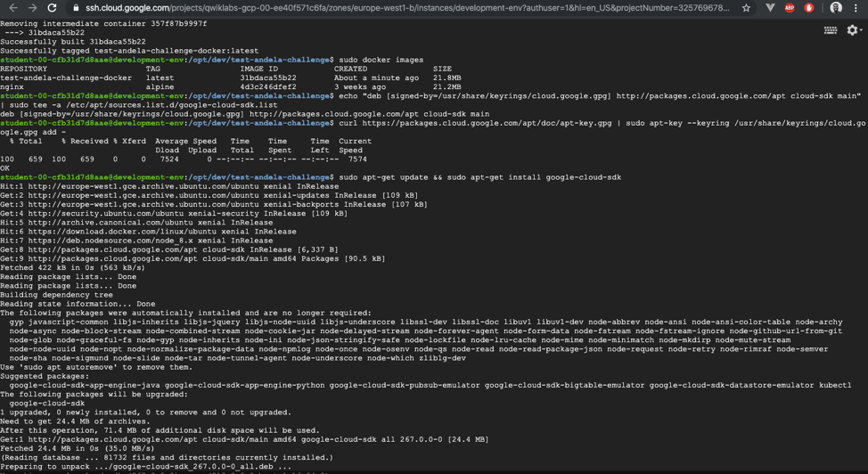868x474 pixels.
Task: Click 'Fetched 24.4 MB in 0s (35.0 MB/s)'
Action: pyautogui.click(x=78, y=448)
